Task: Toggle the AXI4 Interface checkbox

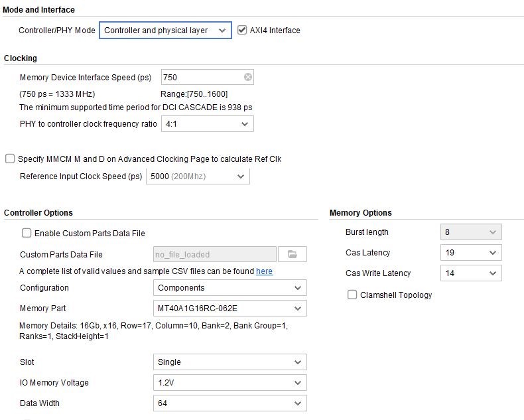Action: click(242, 30)
